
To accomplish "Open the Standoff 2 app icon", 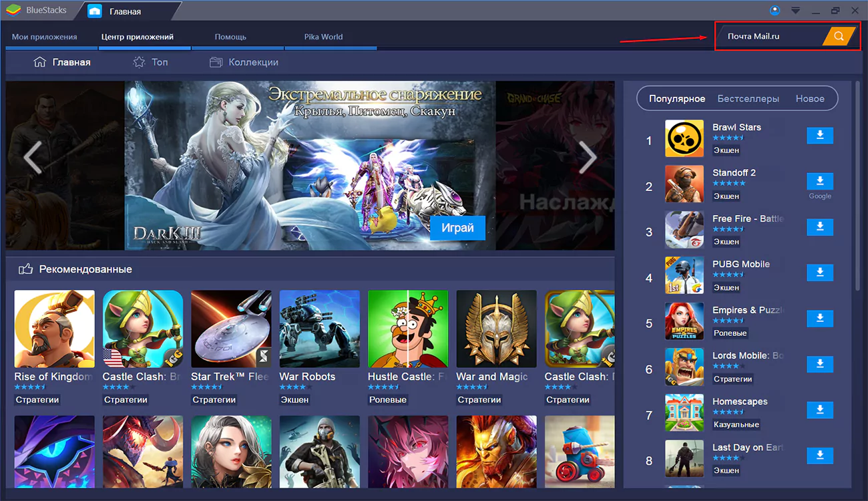I will [684, 184].
